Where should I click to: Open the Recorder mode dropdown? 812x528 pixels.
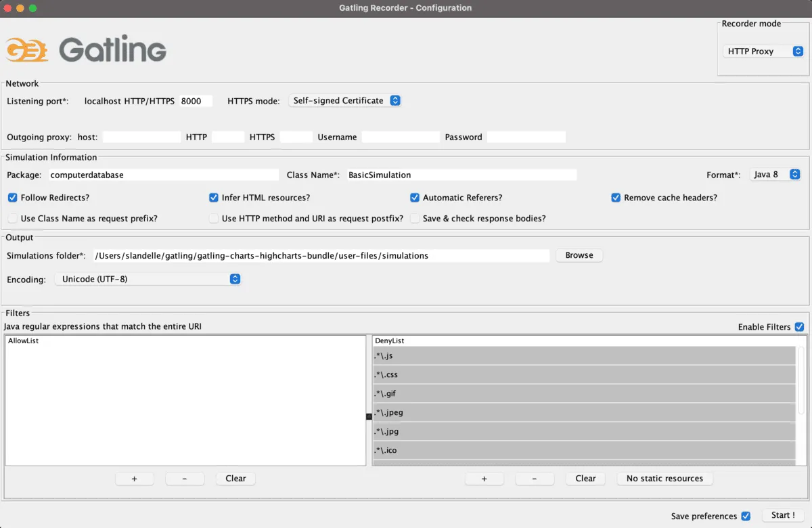[763, 51]
